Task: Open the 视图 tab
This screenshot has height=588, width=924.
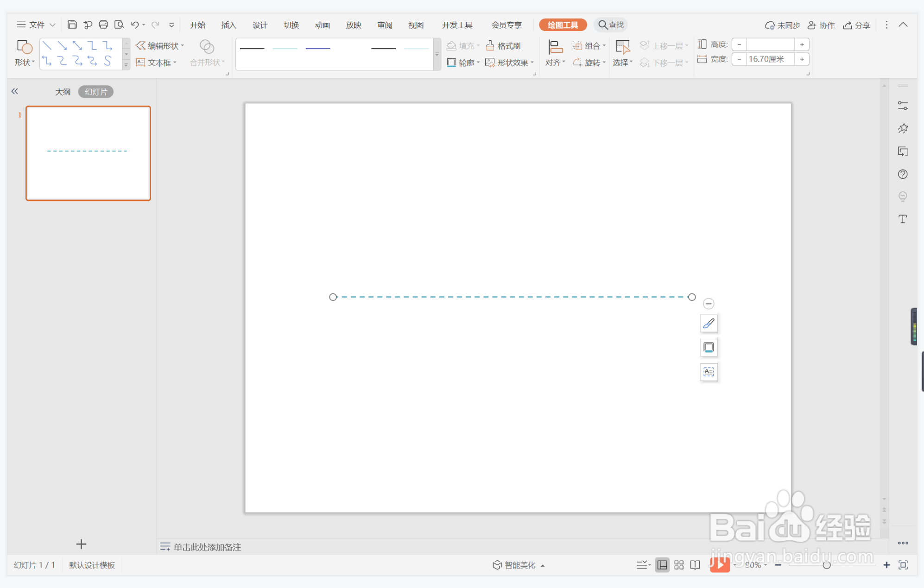Action: click(416, 25)
